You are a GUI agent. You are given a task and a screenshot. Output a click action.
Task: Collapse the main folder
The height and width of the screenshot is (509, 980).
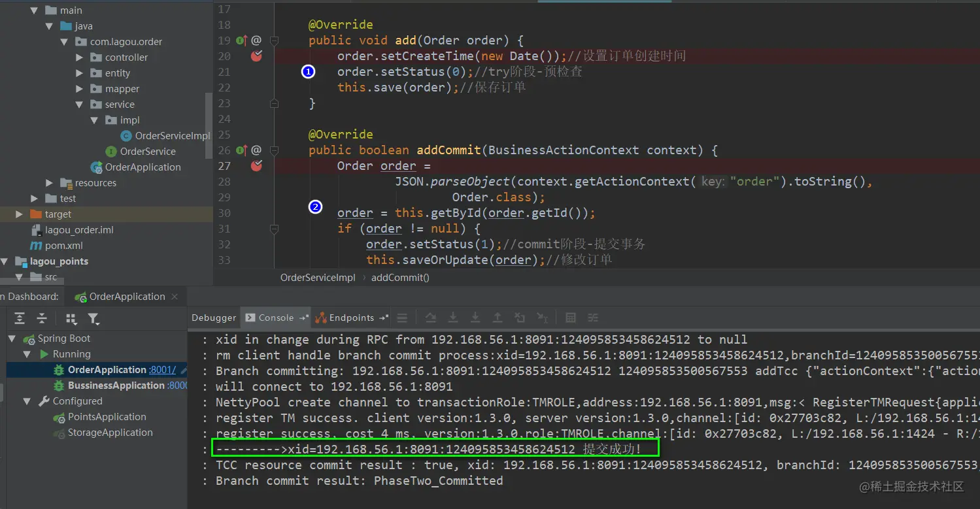click(x=34, y=10)
